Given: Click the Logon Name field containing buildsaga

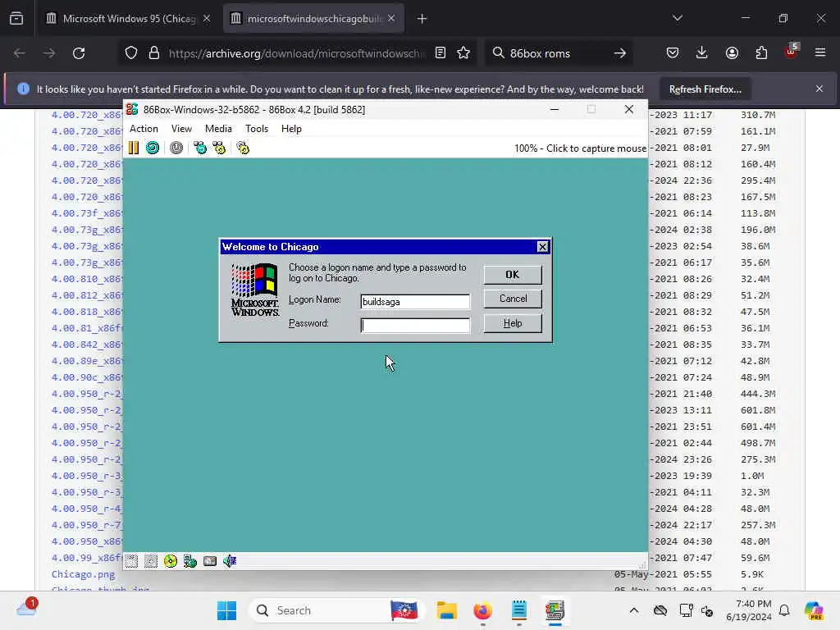Looking at the screenshot, I should point(415,302).
